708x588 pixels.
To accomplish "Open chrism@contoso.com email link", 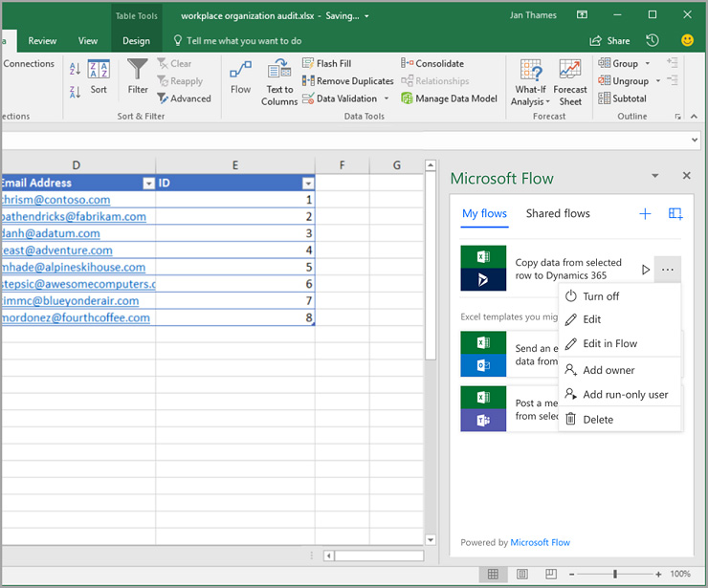I will [56, 200].
